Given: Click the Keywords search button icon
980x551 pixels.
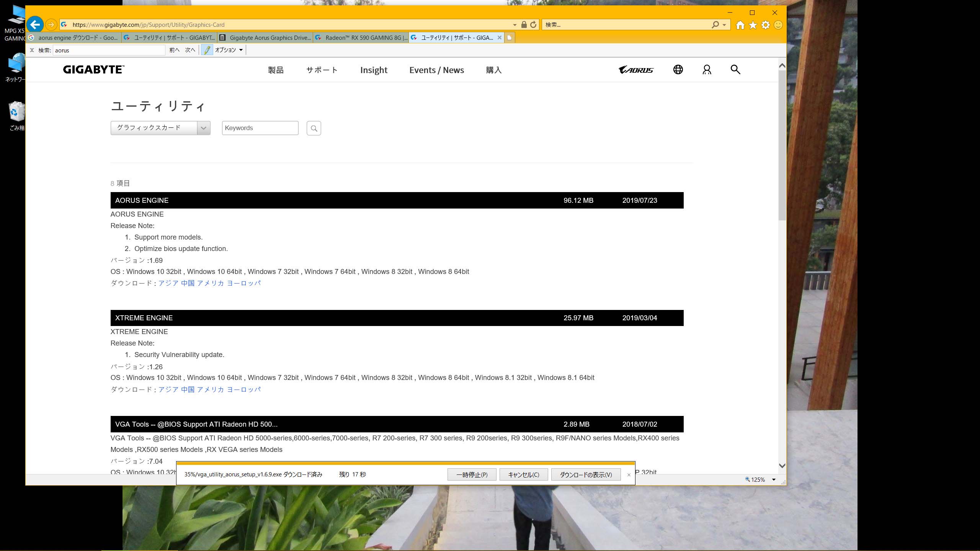Looking at the screenshot, I should click(314, 128).
